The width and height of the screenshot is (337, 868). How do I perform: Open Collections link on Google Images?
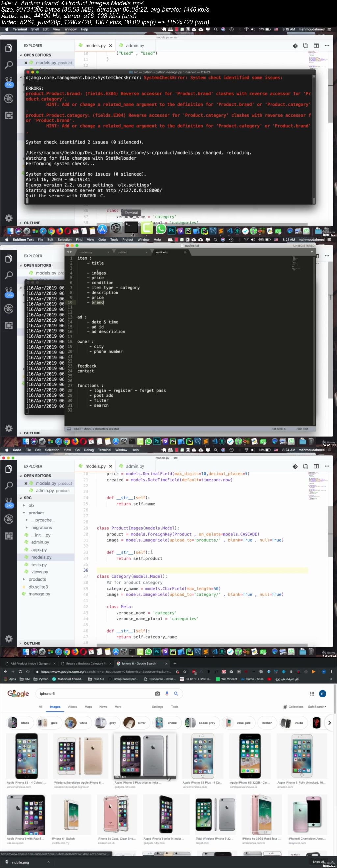pyautogui.click(x=294, y=707)
